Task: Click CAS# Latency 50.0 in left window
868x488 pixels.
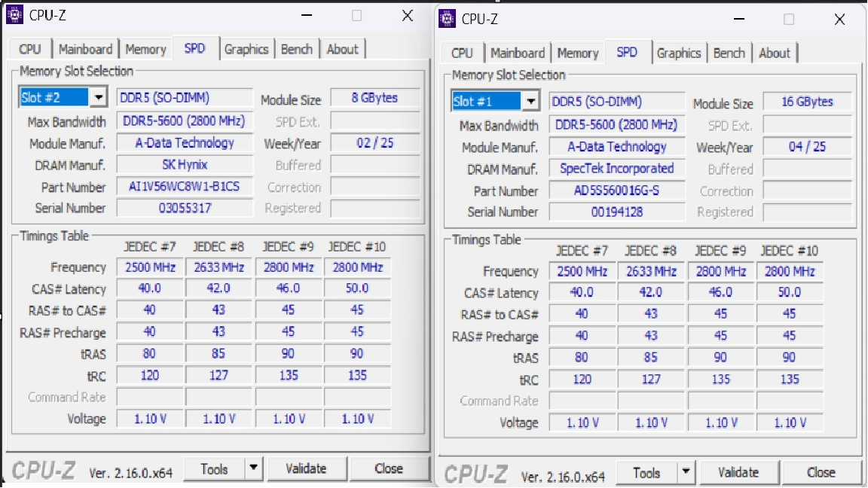Action: (357, 289)
